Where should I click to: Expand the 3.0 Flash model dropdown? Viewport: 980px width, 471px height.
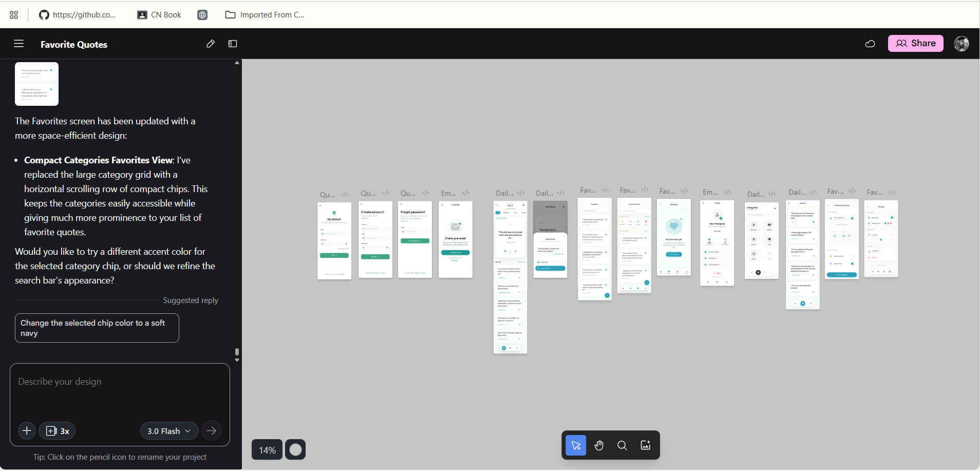169,431
